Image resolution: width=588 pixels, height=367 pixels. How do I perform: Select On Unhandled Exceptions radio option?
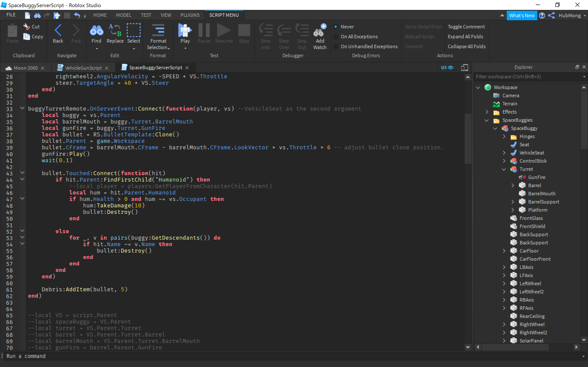tap(336, 47)
